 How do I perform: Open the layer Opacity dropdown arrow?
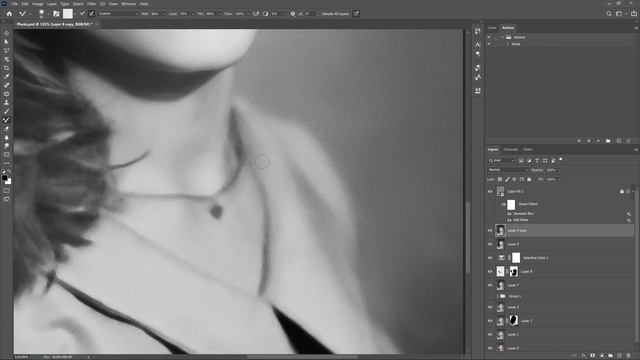pyautogui.click(x=559, y=170)
